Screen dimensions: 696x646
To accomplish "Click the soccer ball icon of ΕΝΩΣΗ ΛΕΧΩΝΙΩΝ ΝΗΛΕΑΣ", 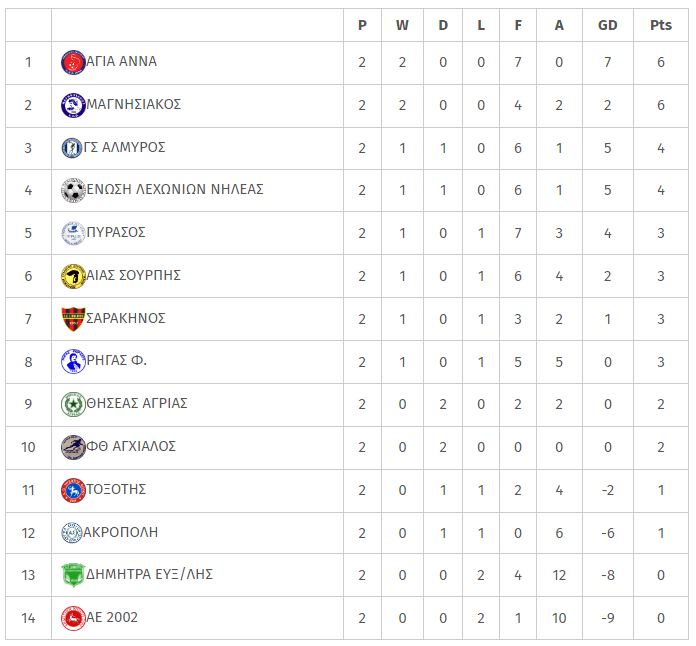I will [x=73, y=190].
